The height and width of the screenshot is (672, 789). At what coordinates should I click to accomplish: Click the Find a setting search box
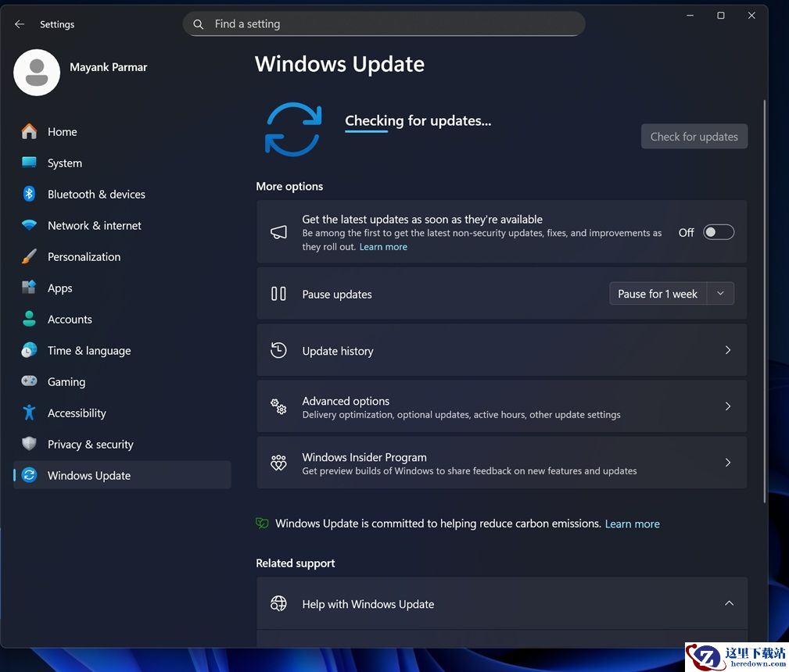(383, 24)
